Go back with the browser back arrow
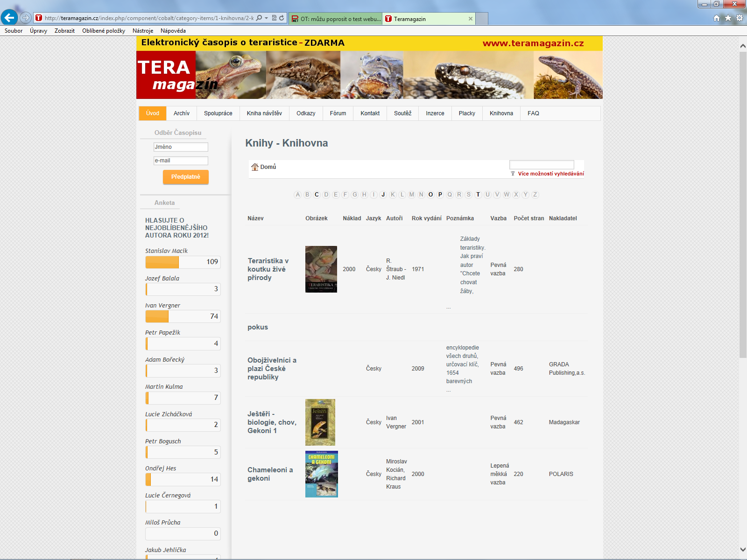The image size is (747, 560). tap(9, 18)
